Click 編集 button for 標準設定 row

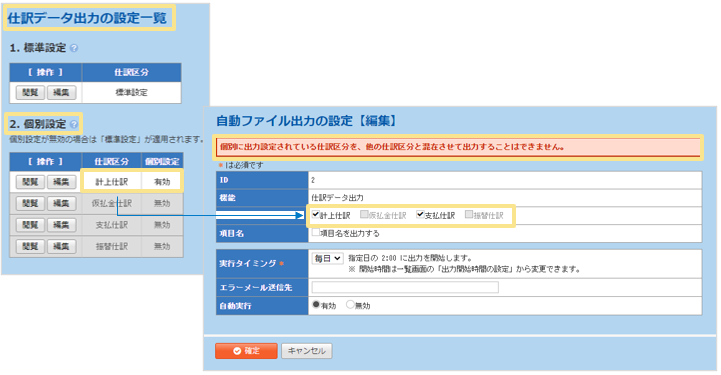(61, 92)
